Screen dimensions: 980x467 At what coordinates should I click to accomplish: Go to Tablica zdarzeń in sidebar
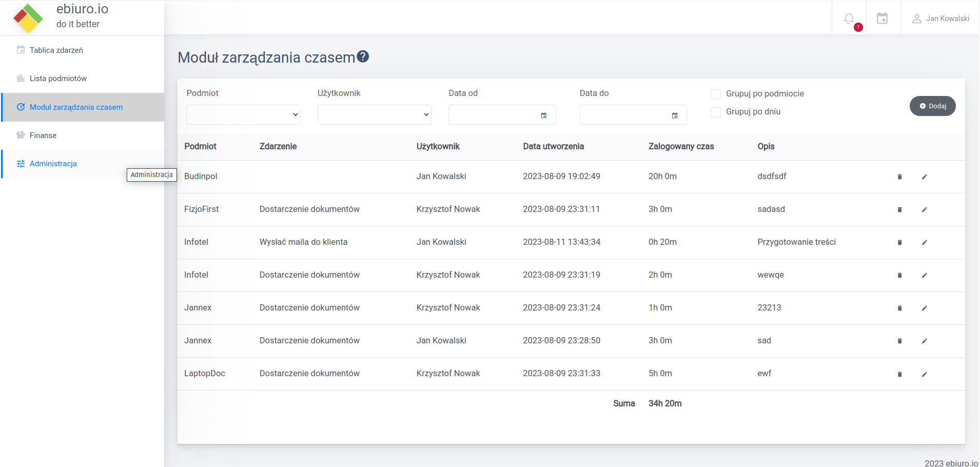pyautogui.click(x=56, y=50)
